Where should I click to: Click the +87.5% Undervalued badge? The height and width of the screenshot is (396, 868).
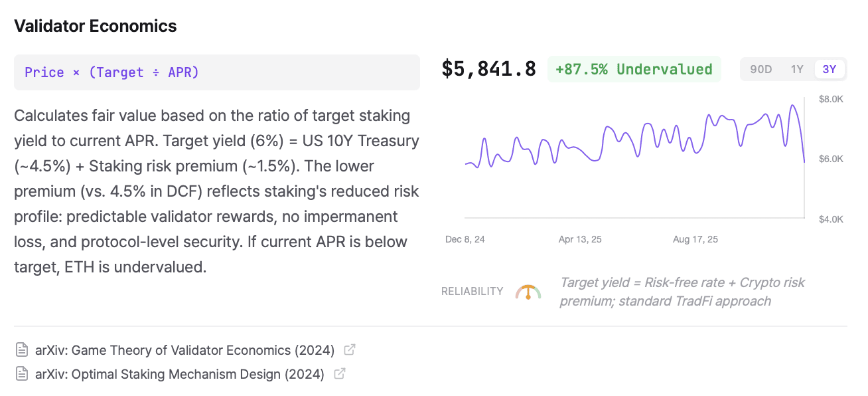634,69
